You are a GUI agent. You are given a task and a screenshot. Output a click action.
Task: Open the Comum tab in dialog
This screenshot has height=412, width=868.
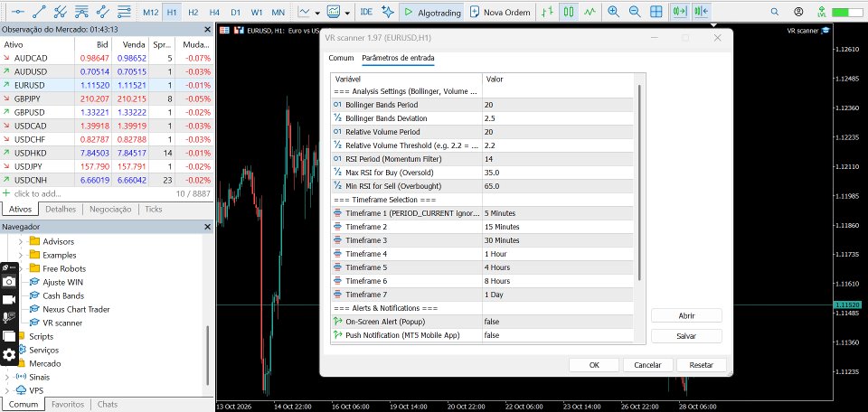[341, 58]
